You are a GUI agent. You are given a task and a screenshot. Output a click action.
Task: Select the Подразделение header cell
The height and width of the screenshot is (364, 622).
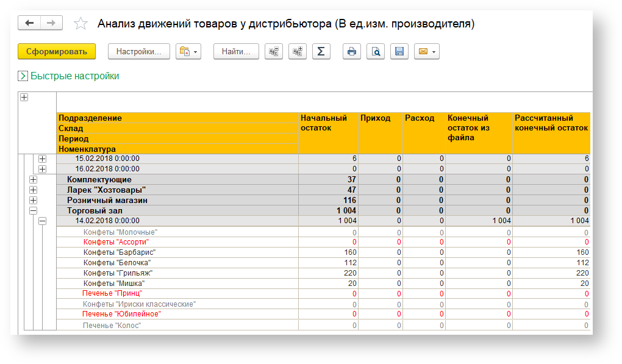click(177, 118)
